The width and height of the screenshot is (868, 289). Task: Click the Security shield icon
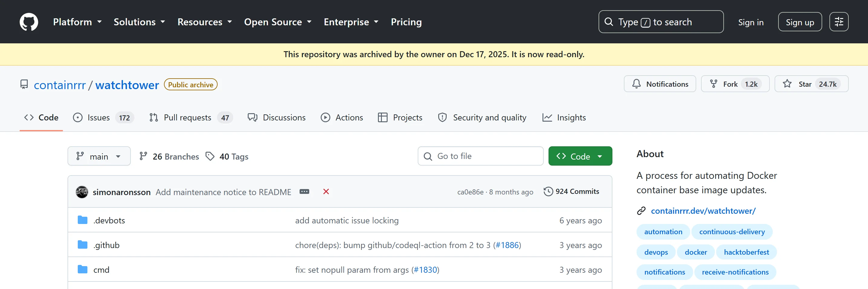point(442,117)
